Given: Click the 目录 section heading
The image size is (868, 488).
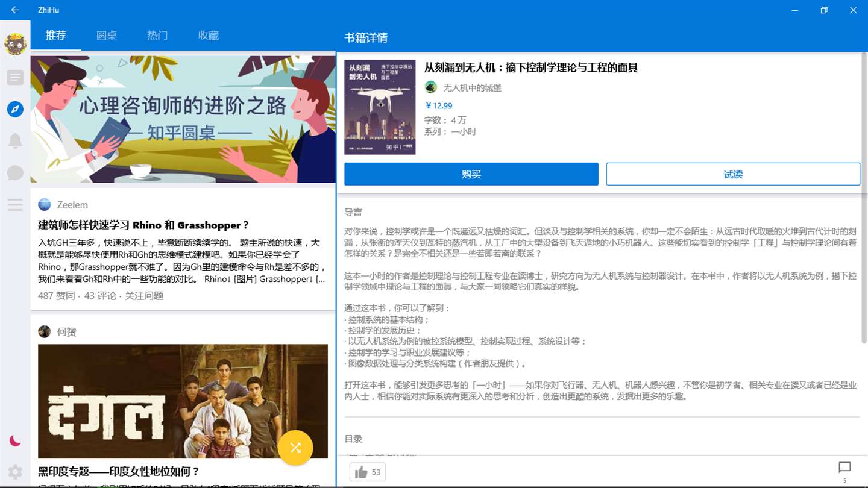Looking at the screenshot, I should pyautogui.click(x=353, y=439).
